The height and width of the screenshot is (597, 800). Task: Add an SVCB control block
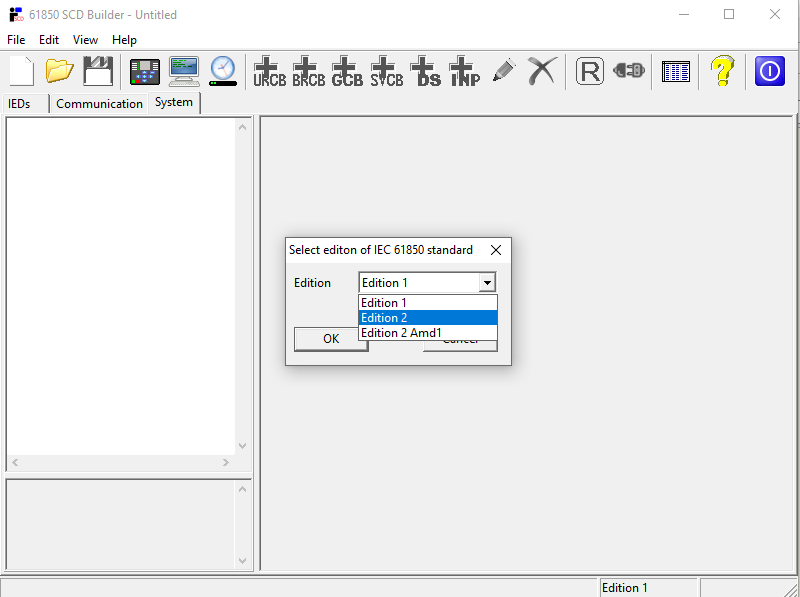[386, 71]
